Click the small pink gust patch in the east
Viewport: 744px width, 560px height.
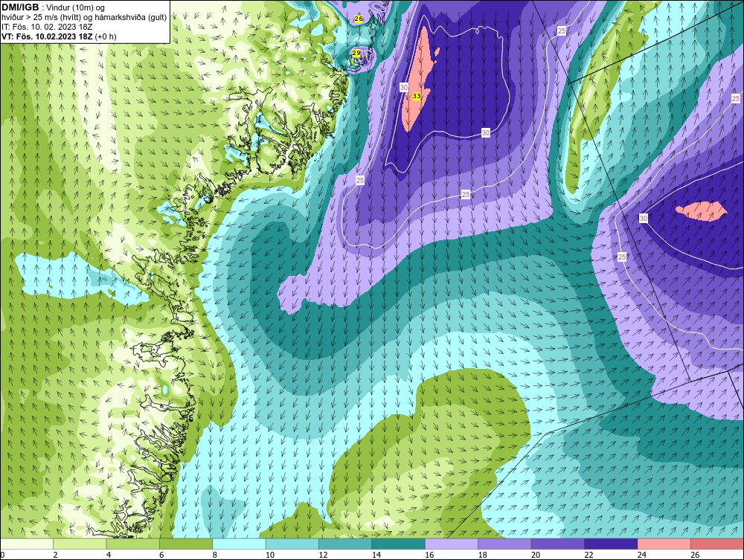click(702, 211)
